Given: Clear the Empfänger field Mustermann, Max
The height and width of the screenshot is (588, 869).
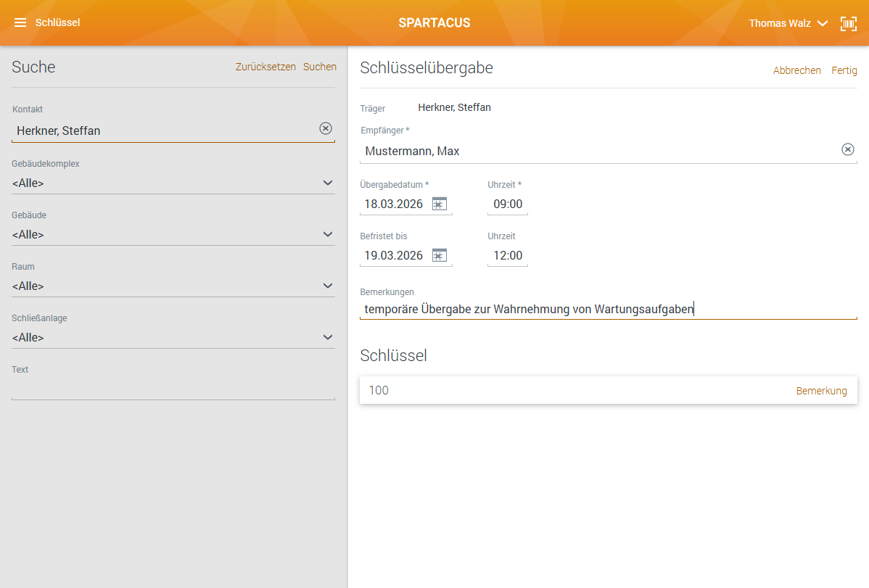Looking at the screenshot, I should pyautogui.click(x=847, y=149).
